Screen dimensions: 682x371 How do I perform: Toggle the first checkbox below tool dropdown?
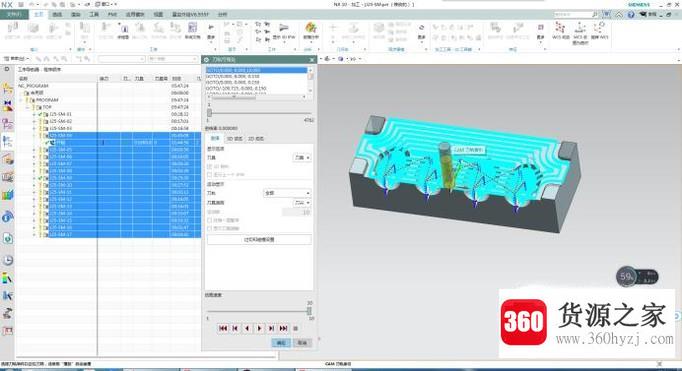point(210,167)
